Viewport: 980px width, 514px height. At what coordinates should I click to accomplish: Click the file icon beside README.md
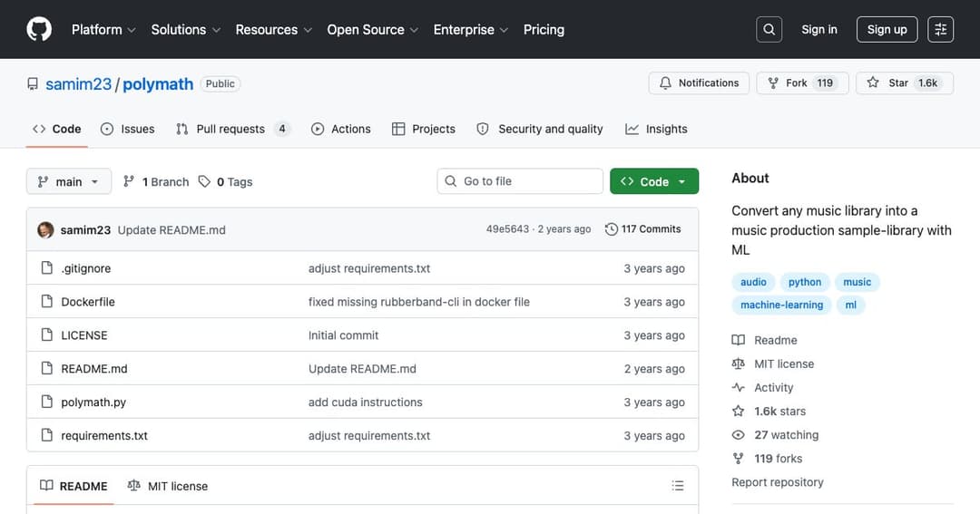pyautogui.click(x=47, y=368)
